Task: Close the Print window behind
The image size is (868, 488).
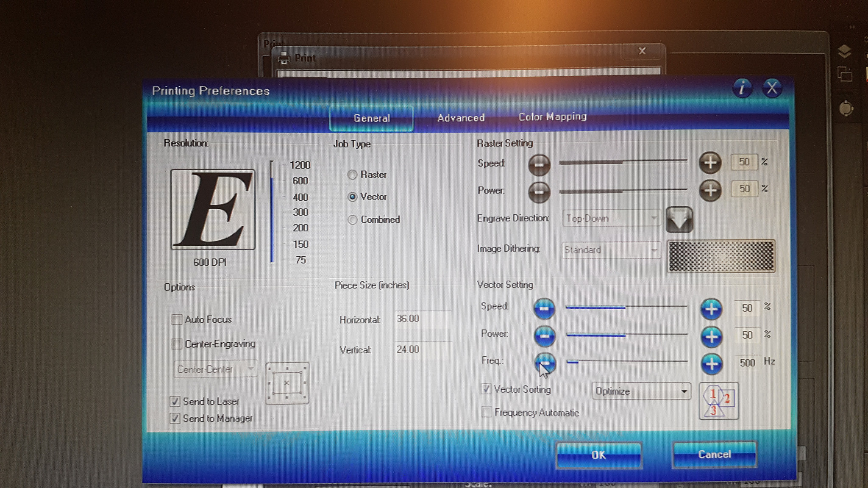Action: tap(642, 51)
